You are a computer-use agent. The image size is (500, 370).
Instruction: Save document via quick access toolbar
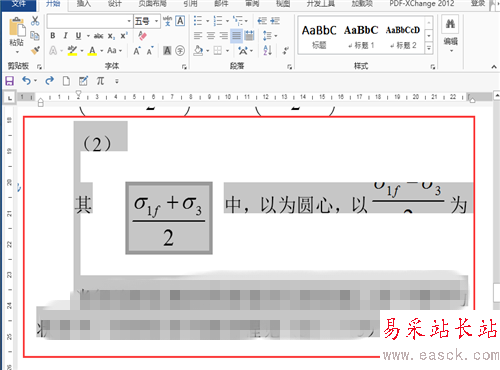10,81
